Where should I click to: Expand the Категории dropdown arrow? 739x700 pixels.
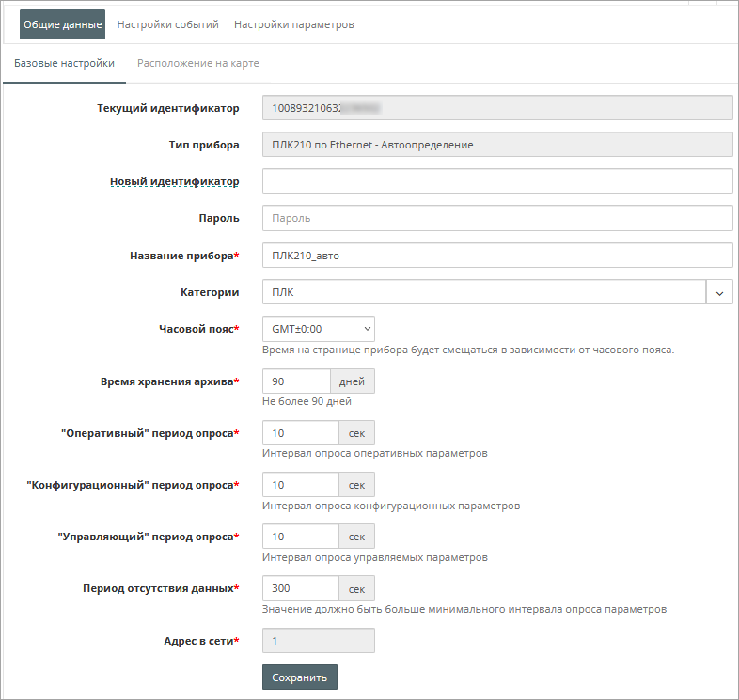point(719,292)
